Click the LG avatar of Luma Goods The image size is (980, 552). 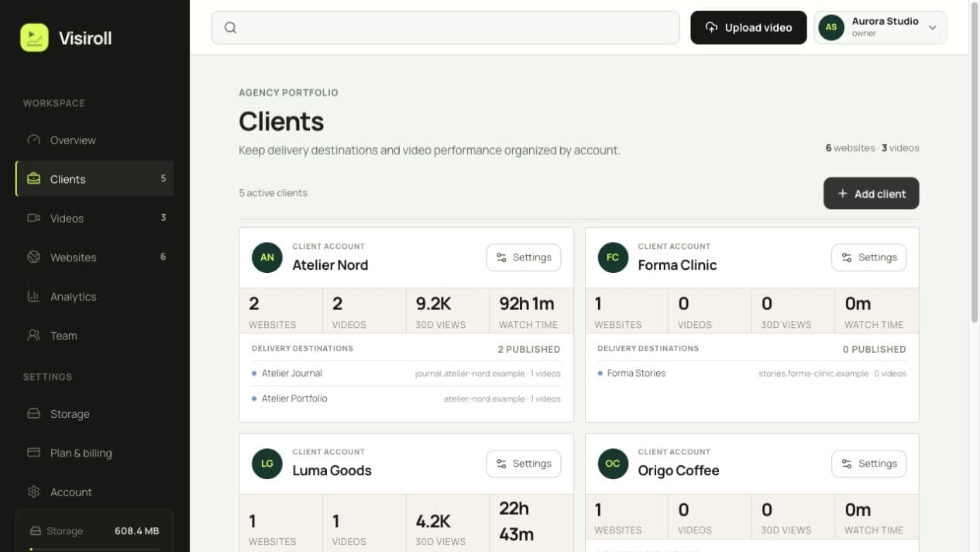click(267, 464)
